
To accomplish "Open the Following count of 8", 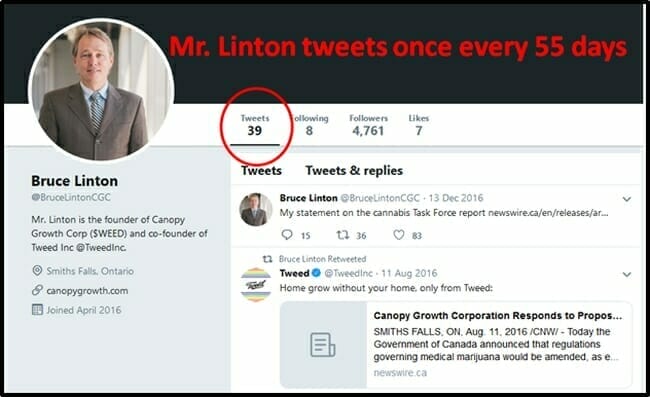I will tap(309, 125).
